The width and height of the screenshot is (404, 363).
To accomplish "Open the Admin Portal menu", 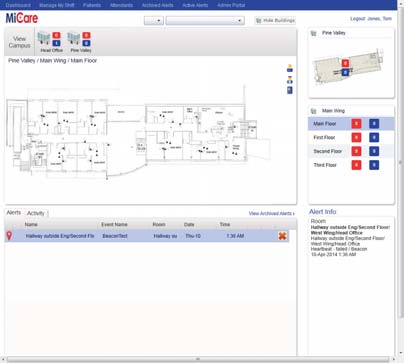I will click(x=231, y=5).
